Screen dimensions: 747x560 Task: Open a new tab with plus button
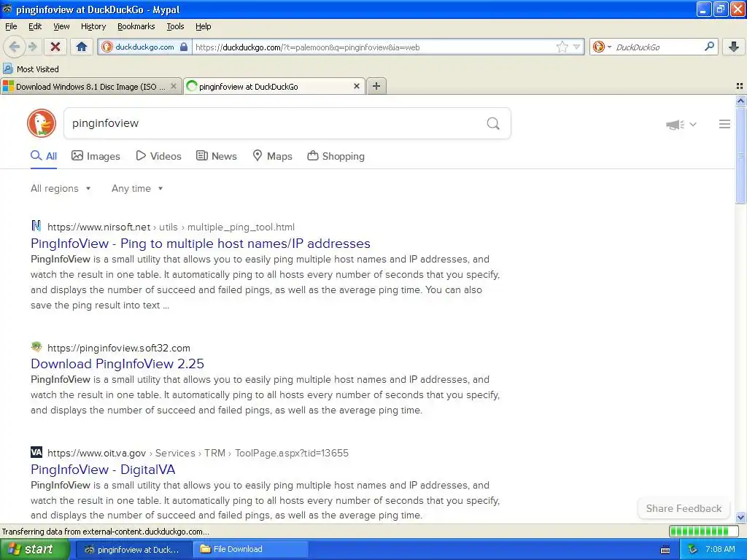(x=376, y=86)
